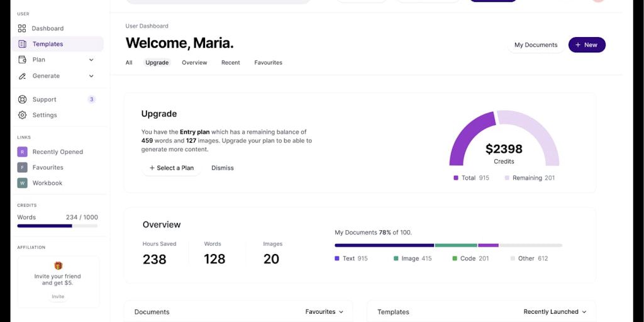Click the Support lifebuoy icon
The width and height of the screenshot is (644, 322).
pos(22,99)
